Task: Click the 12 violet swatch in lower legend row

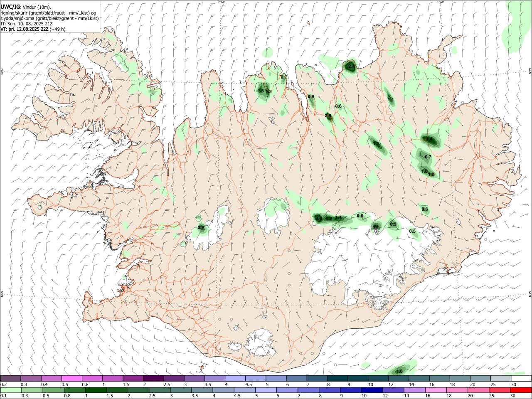Action: click(x=393, y=390)
